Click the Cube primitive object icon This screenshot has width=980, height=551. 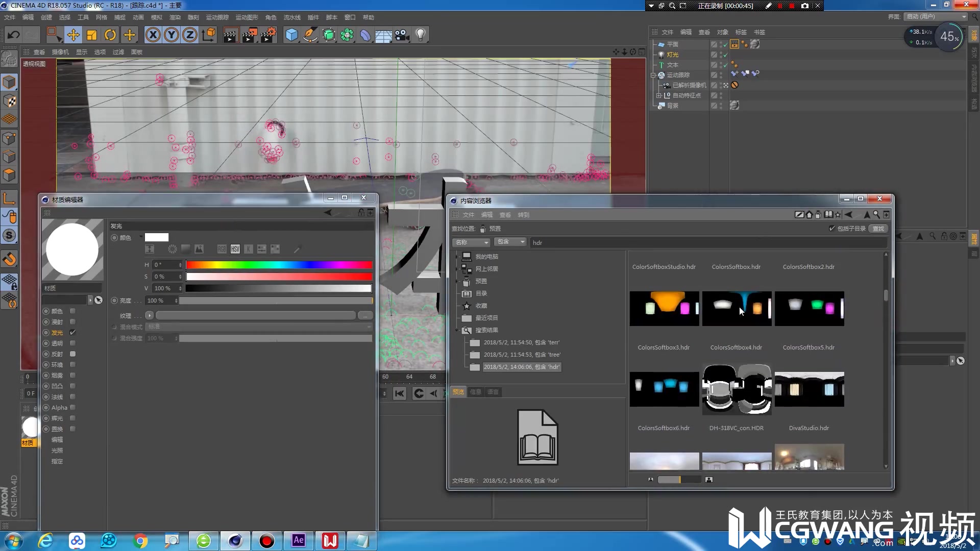[291, 35]
